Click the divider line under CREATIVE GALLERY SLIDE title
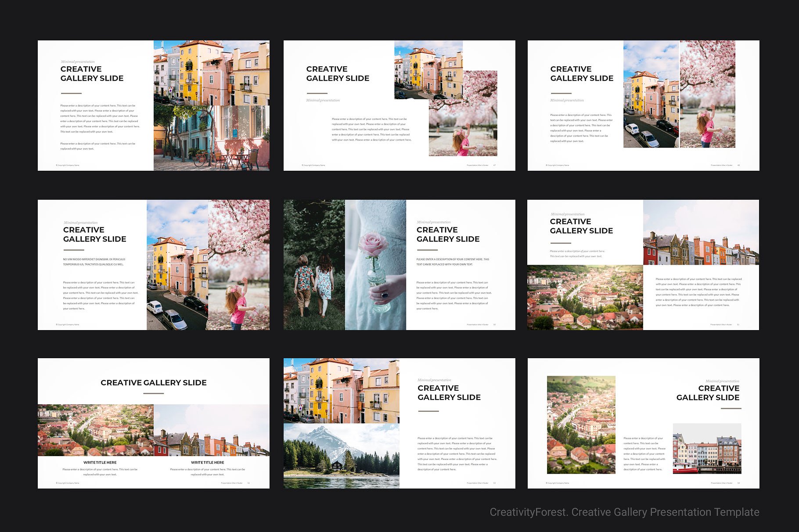This screenshot has height=532, width=799. (x=71, y=93)
